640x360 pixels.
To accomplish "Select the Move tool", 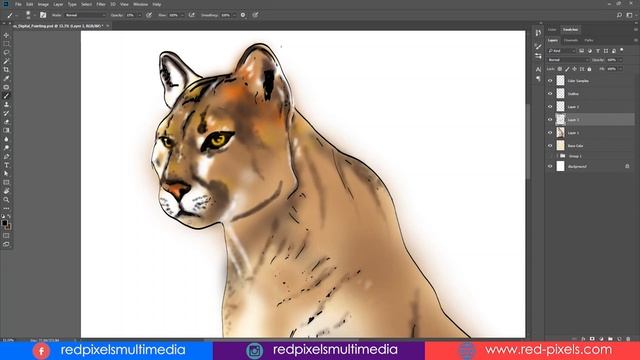I will point(6,36).
